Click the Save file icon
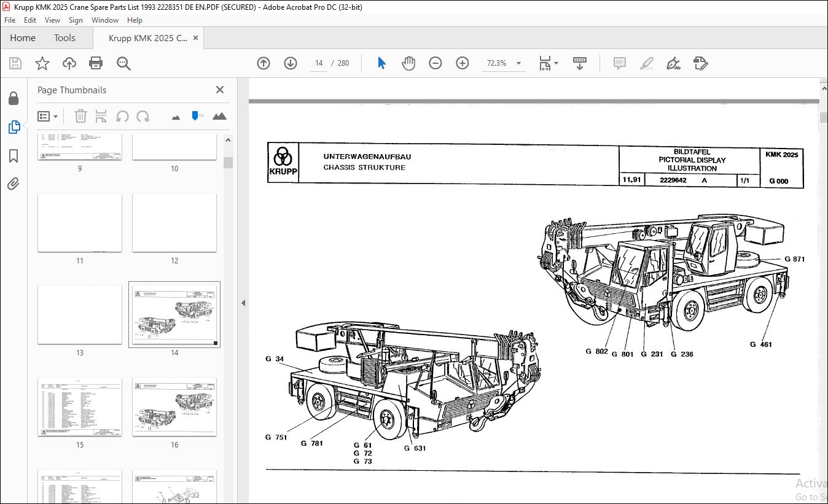Viewport: 828px width, 504px height. click(x=15, y=63)
